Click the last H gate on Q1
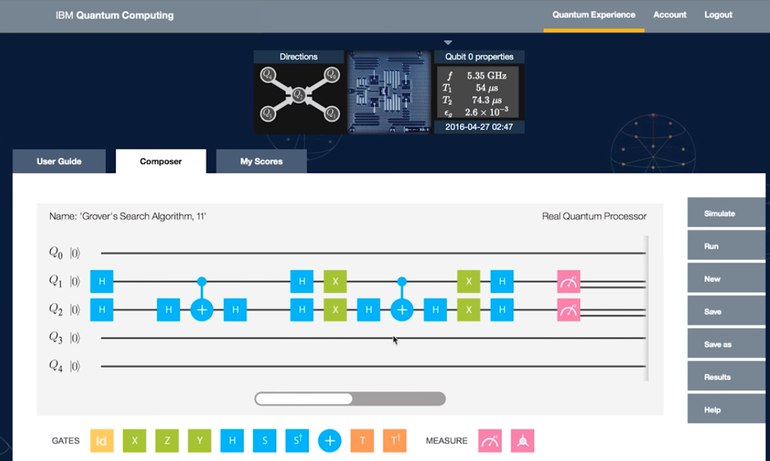770x461 pixels. (x=502, y=281)
